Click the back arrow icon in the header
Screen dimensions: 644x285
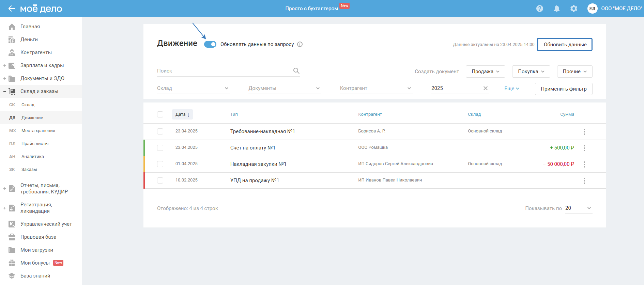12,9
